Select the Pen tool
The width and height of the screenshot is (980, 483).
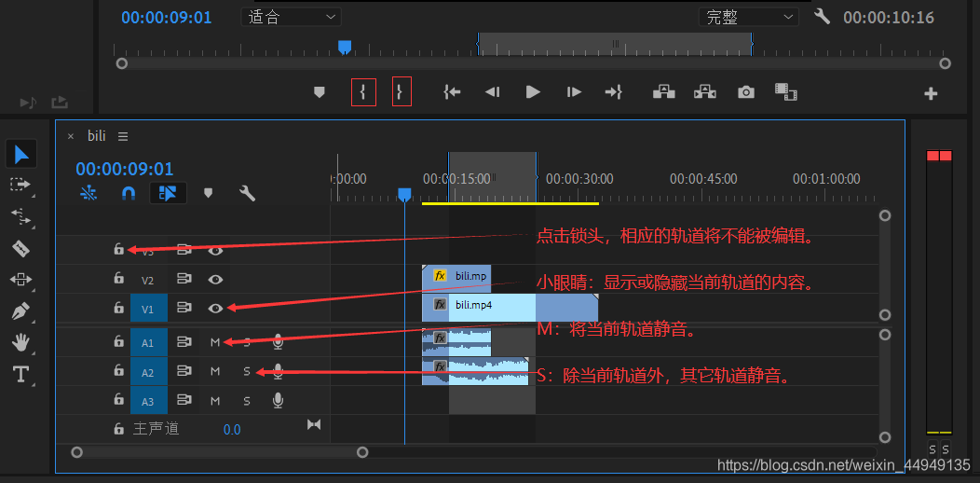[21, 310]
